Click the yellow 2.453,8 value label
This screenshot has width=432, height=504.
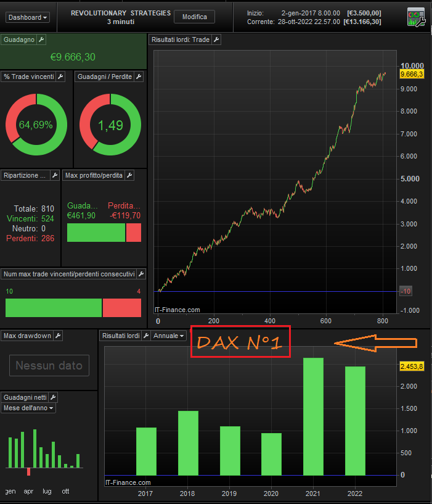click(412, 366)
